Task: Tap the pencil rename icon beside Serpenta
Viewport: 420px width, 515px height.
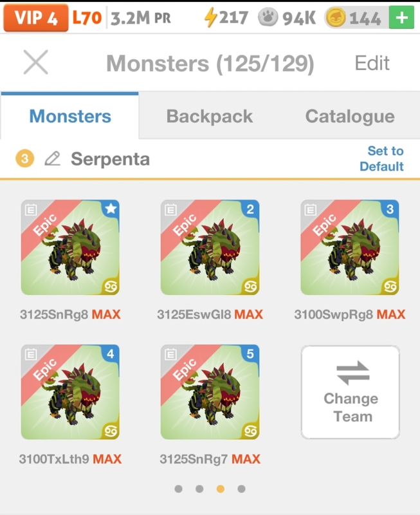Action: pyautogui.click(x=53, y=158)
